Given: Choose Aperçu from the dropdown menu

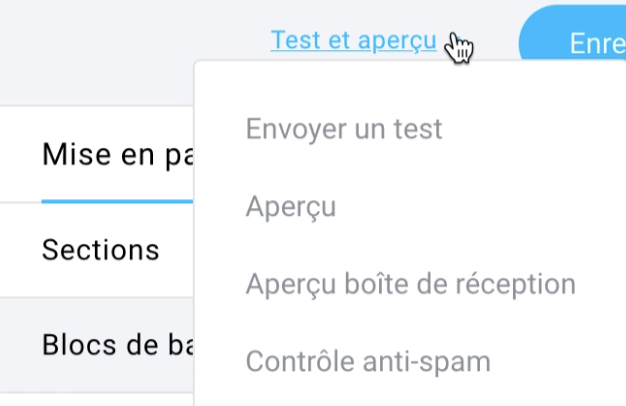Looking at the screenshot, I should [291, 207].
